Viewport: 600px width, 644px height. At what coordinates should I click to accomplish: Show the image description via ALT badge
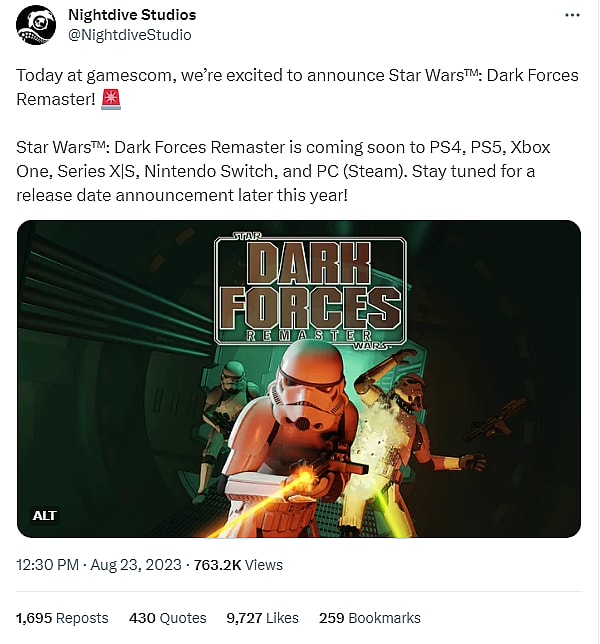coord(45,516)
